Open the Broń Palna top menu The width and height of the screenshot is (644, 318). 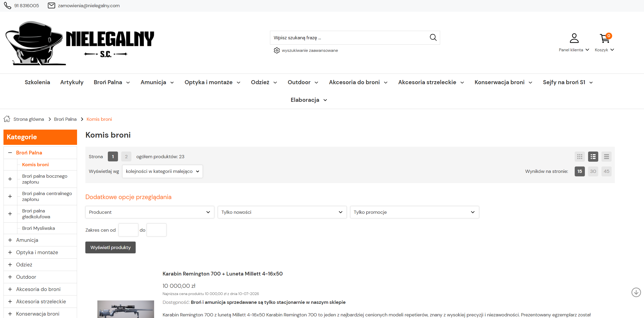pos(112,82)
